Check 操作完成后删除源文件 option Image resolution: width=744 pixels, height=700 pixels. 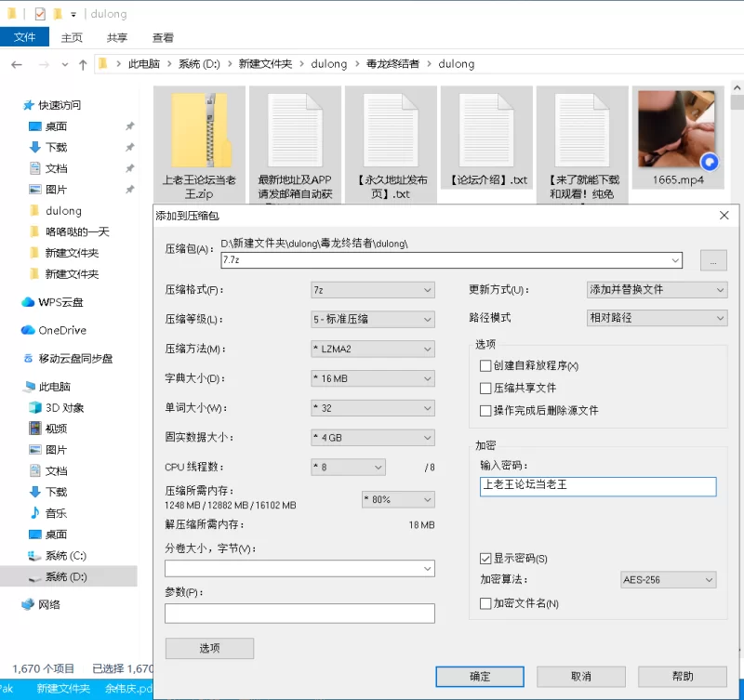point(485,410)
